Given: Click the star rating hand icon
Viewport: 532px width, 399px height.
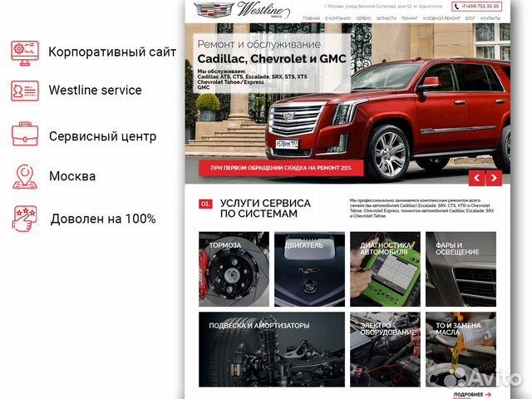Looking at the screenshot, I should coord(24,219).
